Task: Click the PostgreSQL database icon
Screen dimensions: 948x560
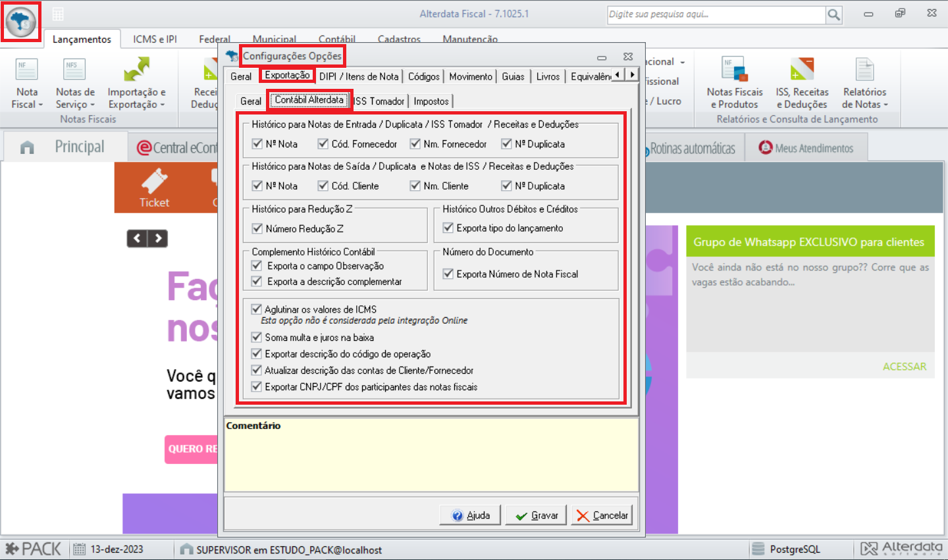Action: [x=758, y=549]
